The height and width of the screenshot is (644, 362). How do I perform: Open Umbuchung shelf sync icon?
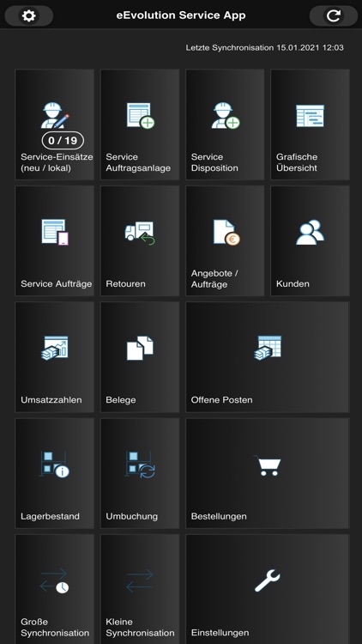(140, 465)
